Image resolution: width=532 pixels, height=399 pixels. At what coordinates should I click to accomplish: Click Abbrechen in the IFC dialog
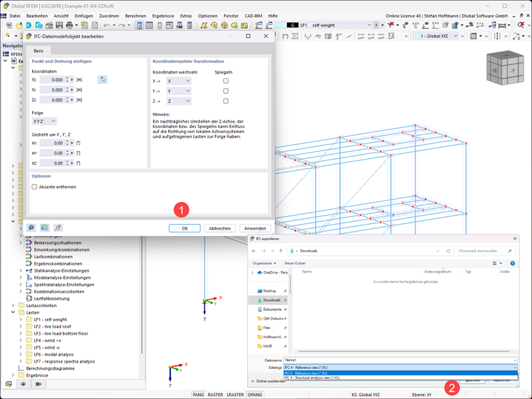(x=220, y=228)
